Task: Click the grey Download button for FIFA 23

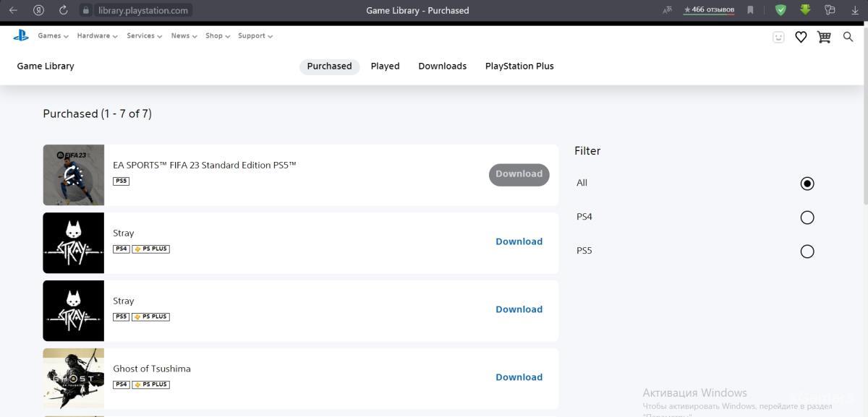Action: 519,174
